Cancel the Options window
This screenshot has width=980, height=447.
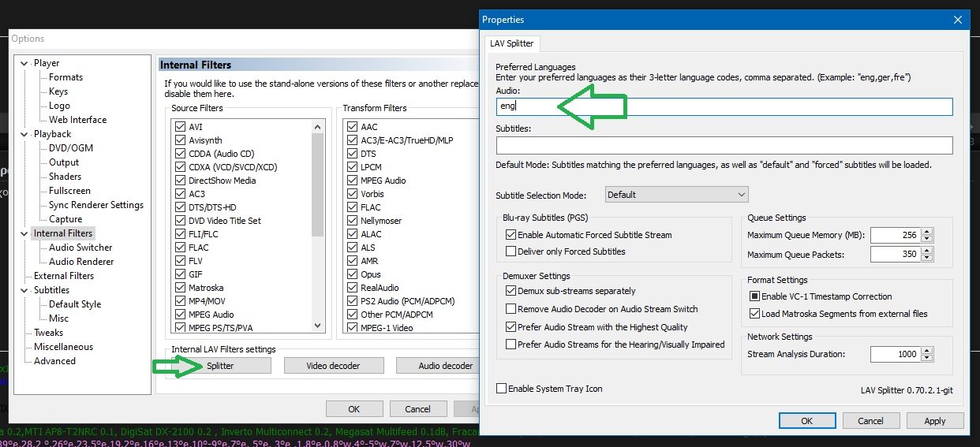[x=418, y=409]
